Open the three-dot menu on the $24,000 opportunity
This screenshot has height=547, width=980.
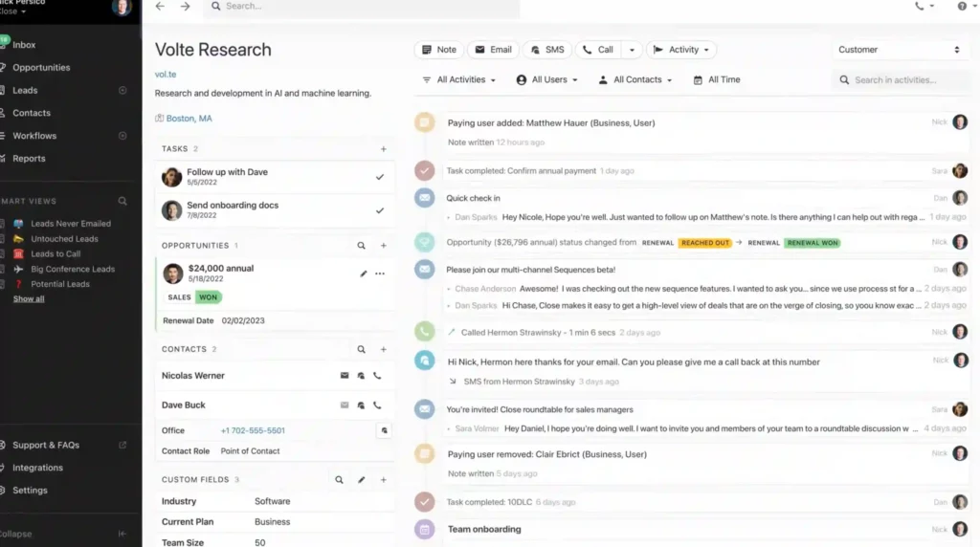(x=380, y=273)
